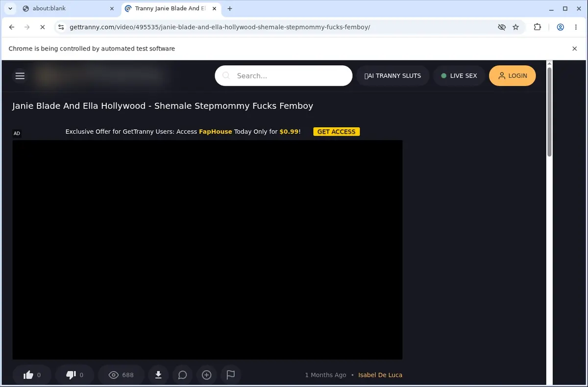This screenshot has width=588, height=387.
Task: Click the plus add-to-playlist icon
Action: pos(206,375)
